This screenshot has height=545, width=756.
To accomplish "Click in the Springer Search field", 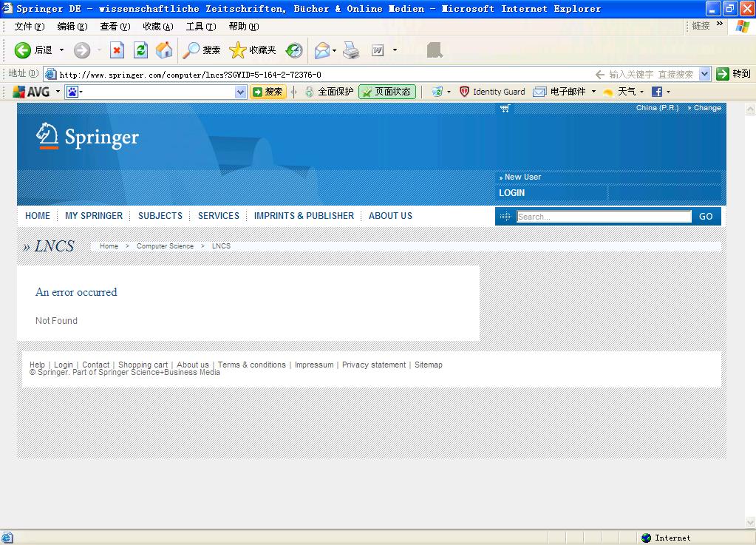I will click(x=604, y=217).
